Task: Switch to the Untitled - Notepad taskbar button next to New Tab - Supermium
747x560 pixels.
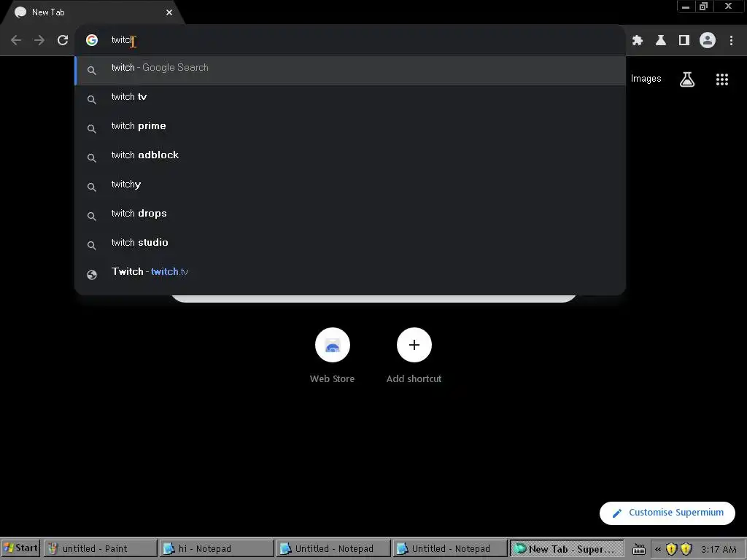Action: [x=450, y=548]
